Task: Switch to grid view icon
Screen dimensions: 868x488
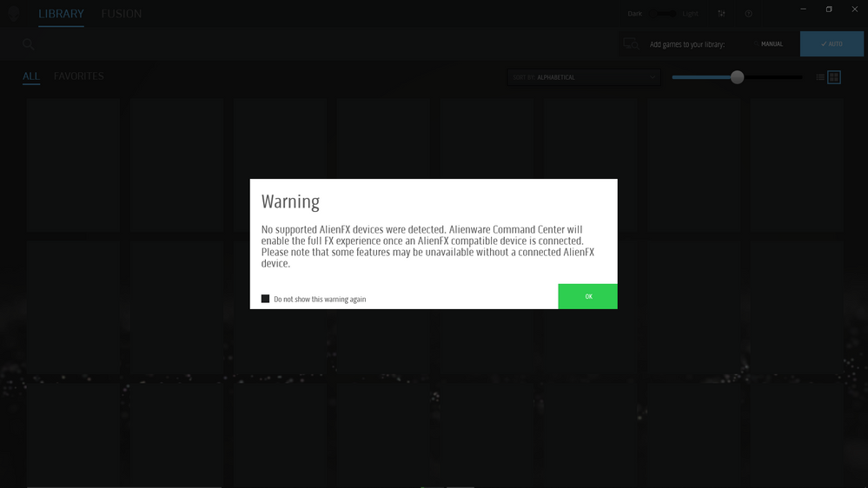Action: pos(834,77)
